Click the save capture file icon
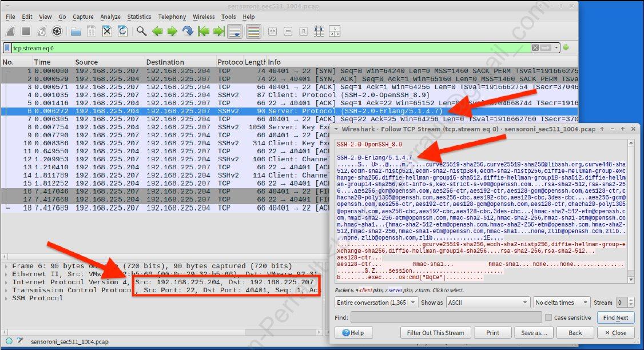Image resolution: width=644 pixels, height=350 pixels. click(92, 31)
